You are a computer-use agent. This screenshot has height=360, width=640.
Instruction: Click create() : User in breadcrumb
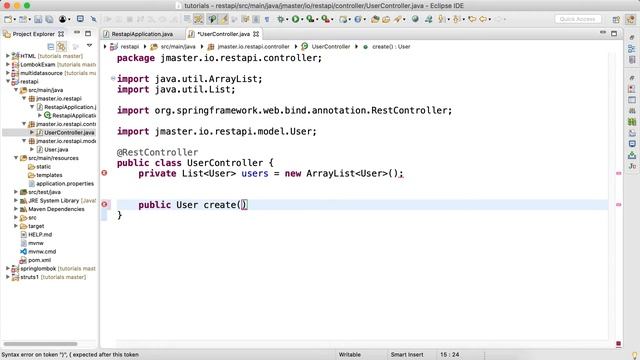tap(391, 47)
